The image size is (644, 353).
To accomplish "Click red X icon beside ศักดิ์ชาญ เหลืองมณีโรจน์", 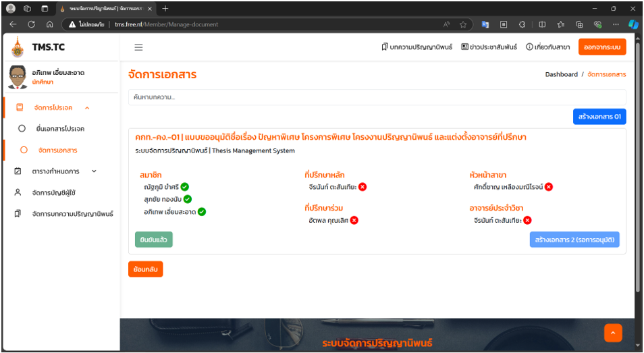I will point(549,187).
